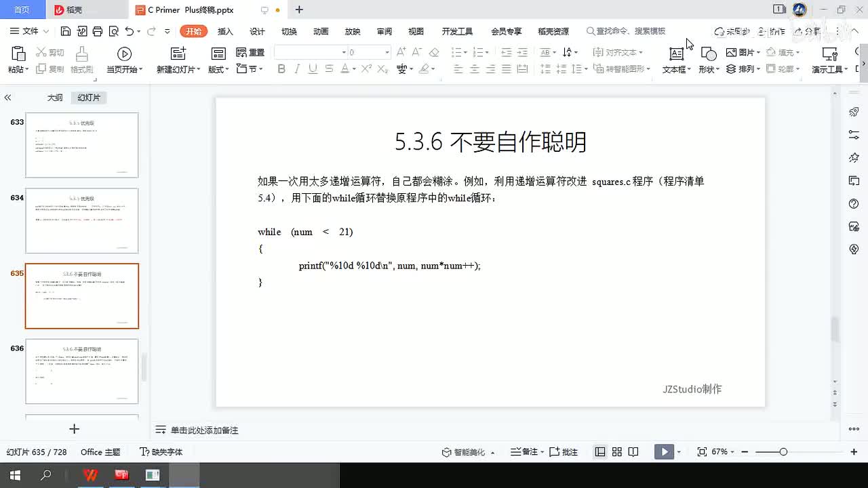Open font color A swatch
The width and height of the screenshot is (868, 488).
[344, 68]
